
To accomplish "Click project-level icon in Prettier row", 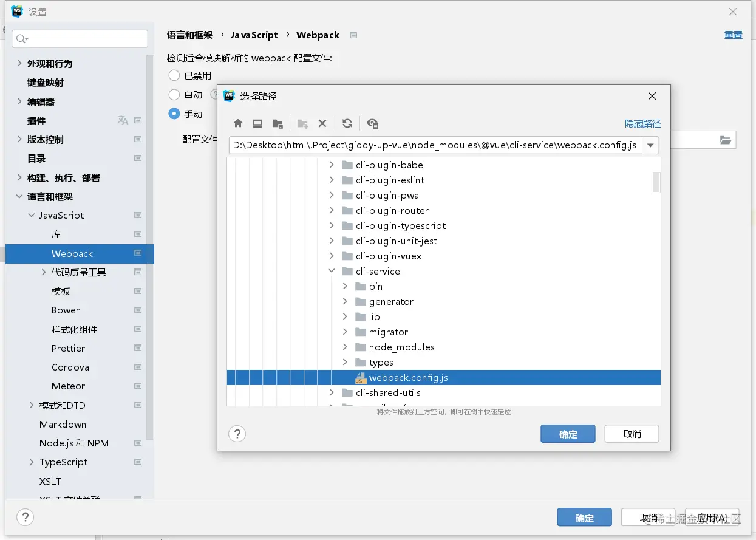I will point(138,348).
